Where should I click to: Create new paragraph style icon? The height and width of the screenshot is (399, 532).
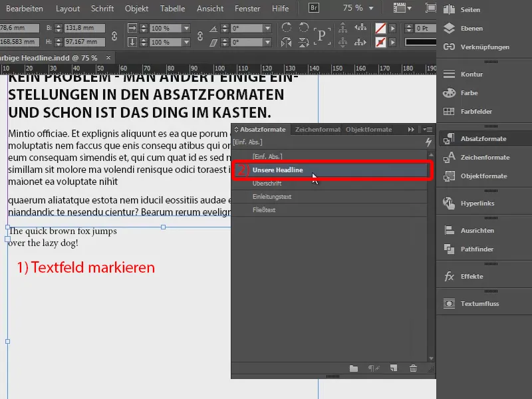(394, 368)
